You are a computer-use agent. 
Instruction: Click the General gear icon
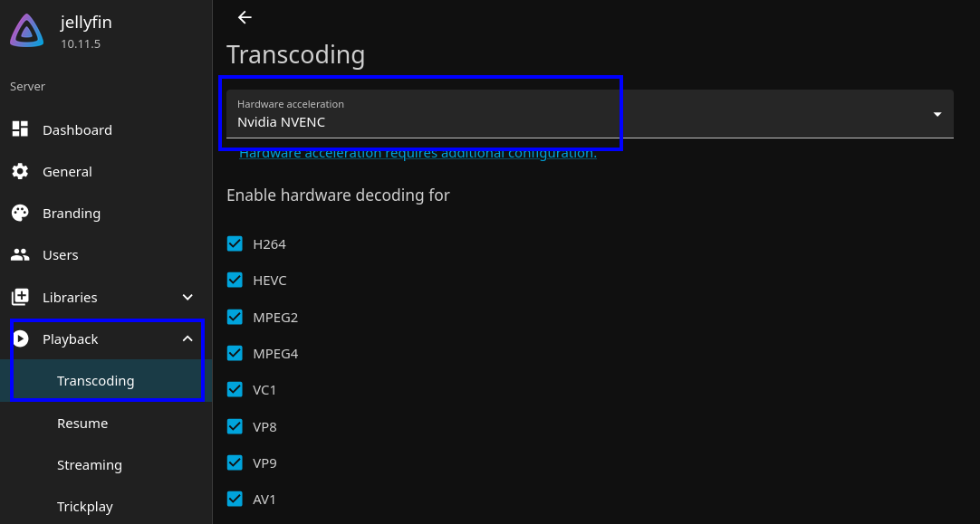tap(20, 171)
